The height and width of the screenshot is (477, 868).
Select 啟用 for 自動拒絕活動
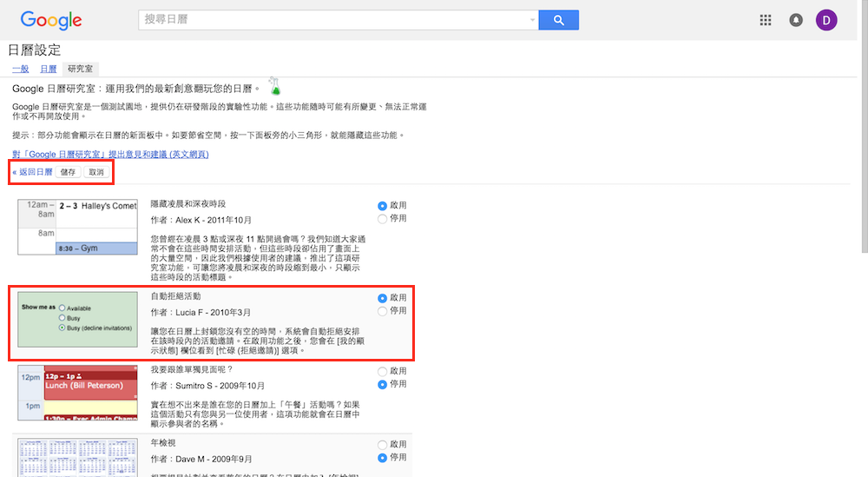[382, 298]
